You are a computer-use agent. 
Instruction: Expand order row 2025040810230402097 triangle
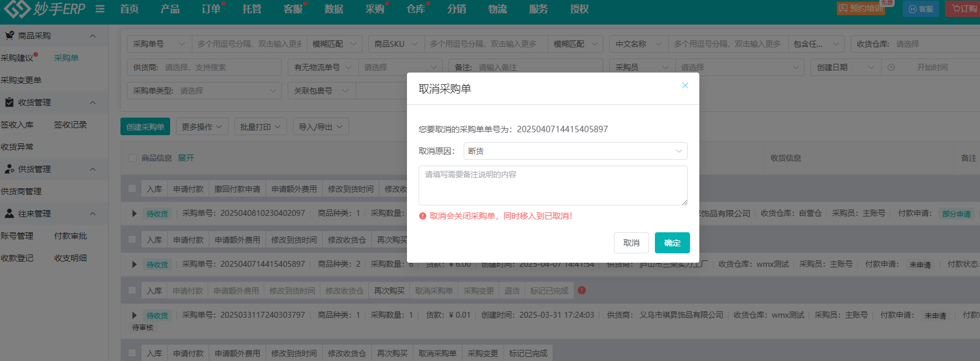pos(134,214)
